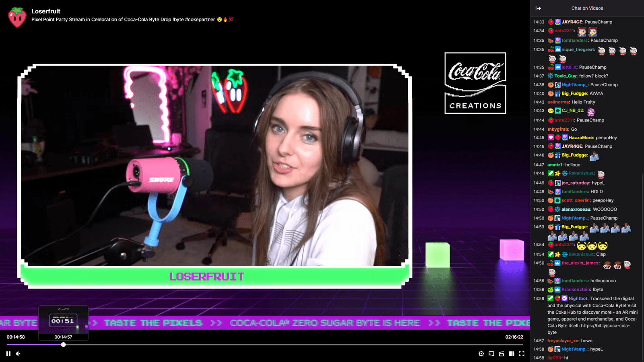Click the strawberry badge beside JAYR4GE at 14:33

(x=551, y=22)
